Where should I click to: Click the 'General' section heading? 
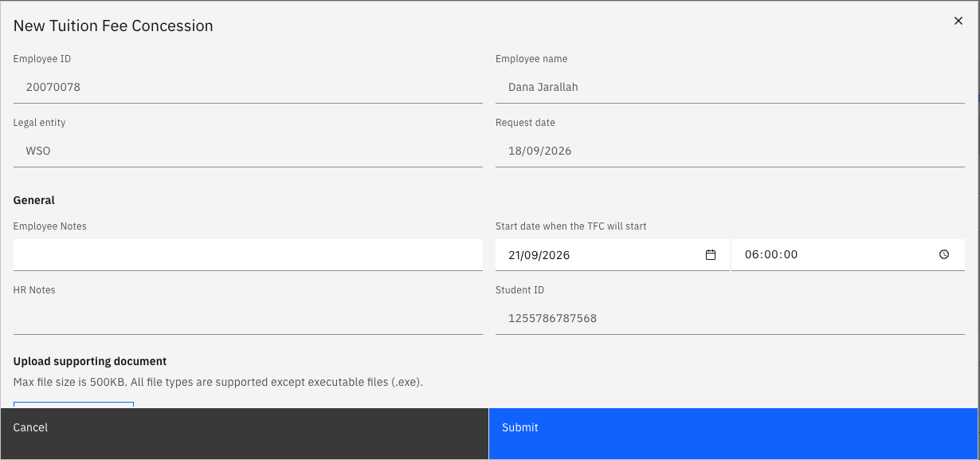(34, 201)
